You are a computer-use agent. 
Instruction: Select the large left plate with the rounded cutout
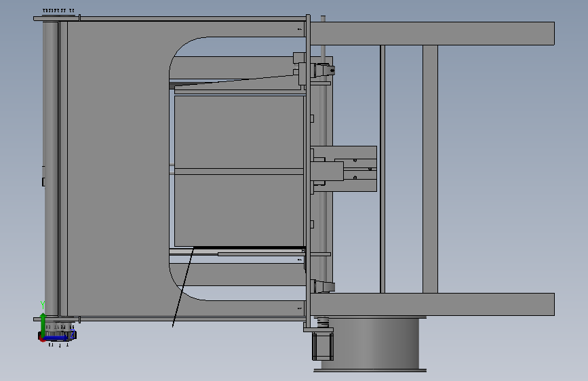coord(118,169)
